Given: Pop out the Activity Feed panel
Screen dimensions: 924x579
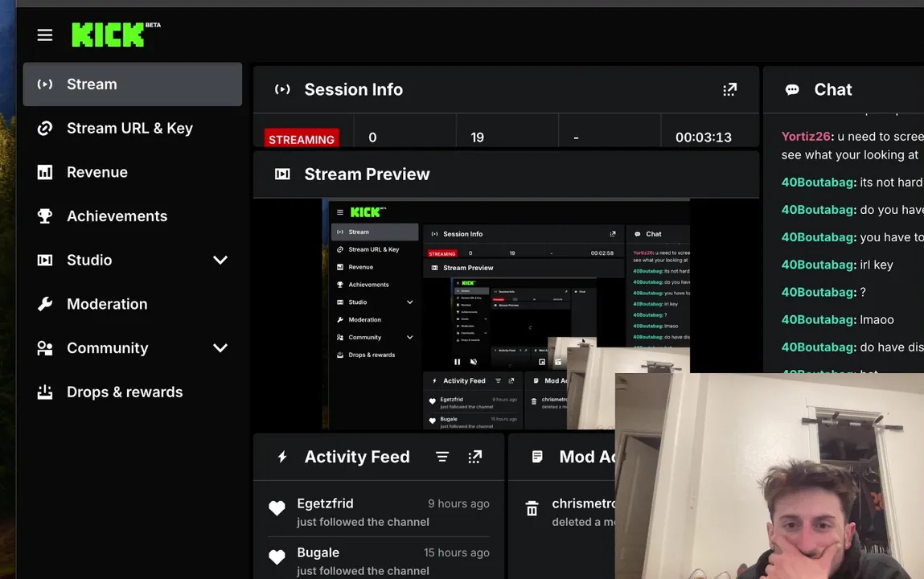Looking at the screenshot, I should pos(475,457).
